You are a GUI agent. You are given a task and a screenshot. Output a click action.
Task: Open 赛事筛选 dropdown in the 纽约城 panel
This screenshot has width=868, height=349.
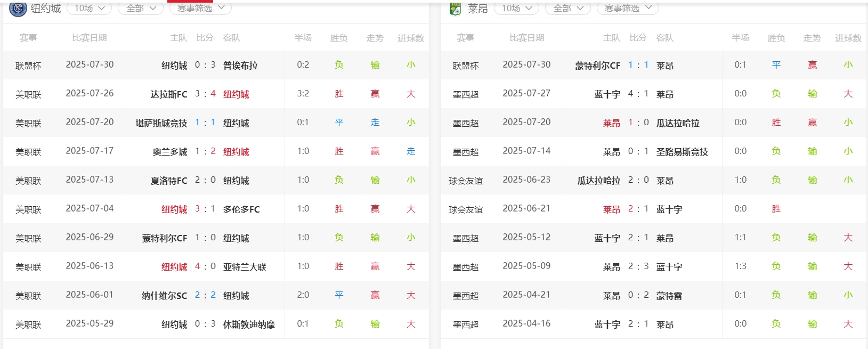tap(200, 9)
